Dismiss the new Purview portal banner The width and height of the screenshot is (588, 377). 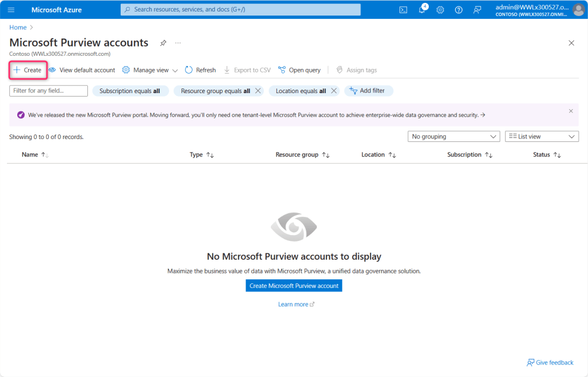point(571,111)
